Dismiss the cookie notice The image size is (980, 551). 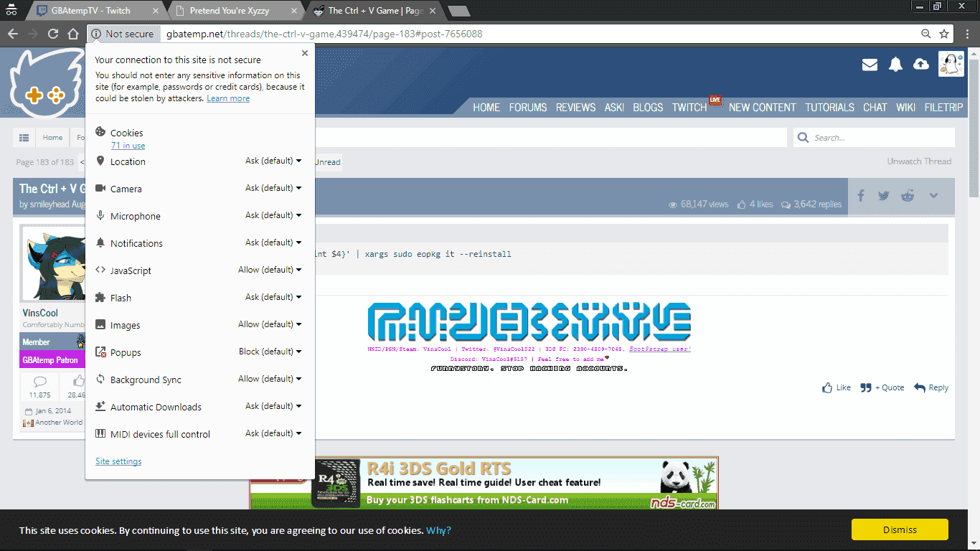(x=900, y=529)
